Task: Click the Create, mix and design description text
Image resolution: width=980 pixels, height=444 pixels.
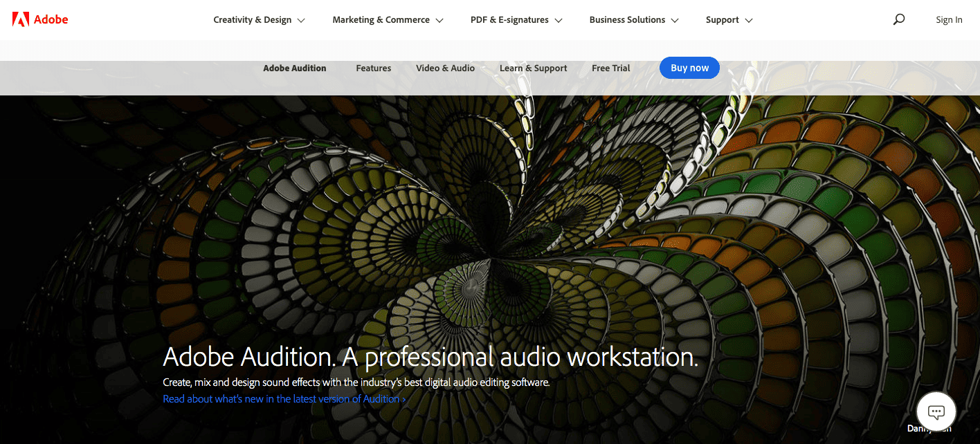Action: point(356,382)
